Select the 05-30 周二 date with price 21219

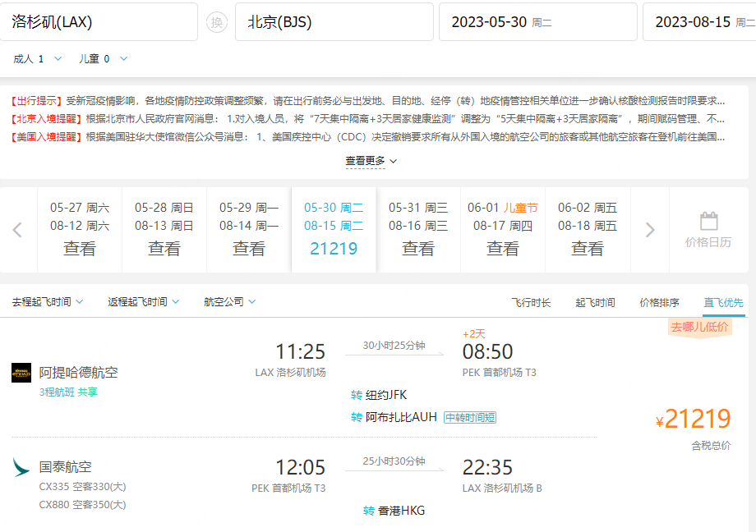(x=334, y=230)
